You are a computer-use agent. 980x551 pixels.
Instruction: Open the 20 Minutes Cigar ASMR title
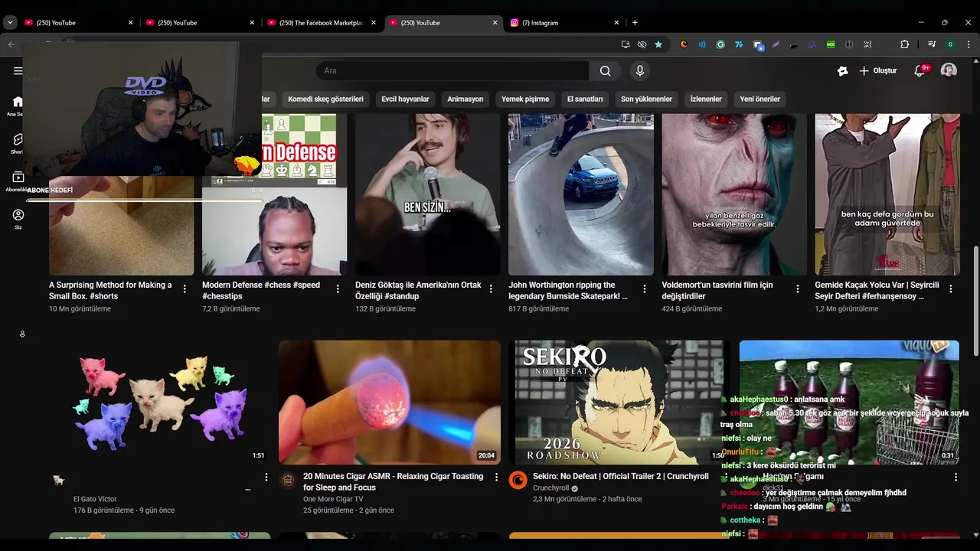pyautogui.click(x=393, y=481)
